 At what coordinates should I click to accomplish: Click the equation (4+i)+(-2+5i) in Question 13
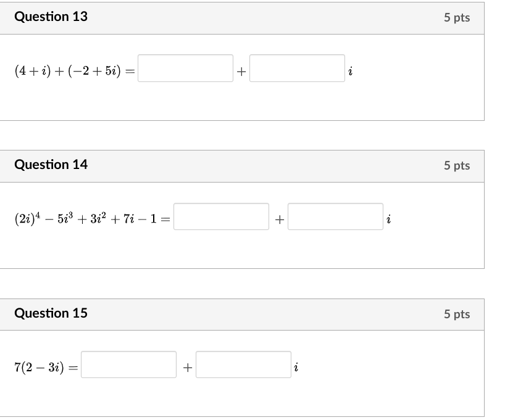[x=68, y=70]
